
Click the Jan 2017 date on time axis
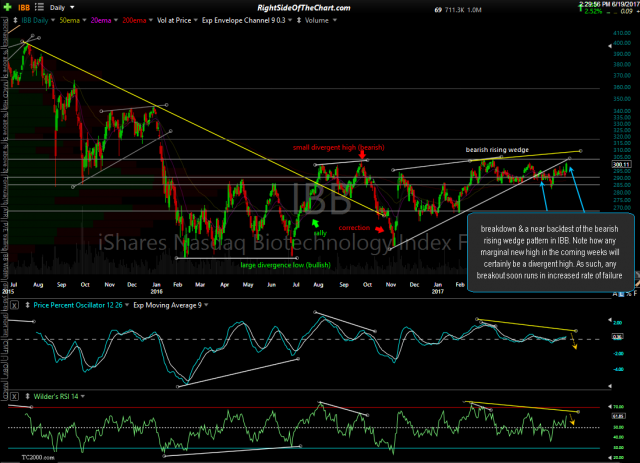tap(438, 288)
